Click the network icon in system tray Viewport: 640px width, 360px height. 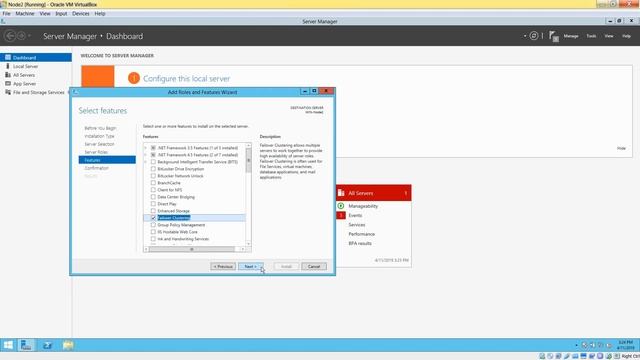[x=600, y=345]
